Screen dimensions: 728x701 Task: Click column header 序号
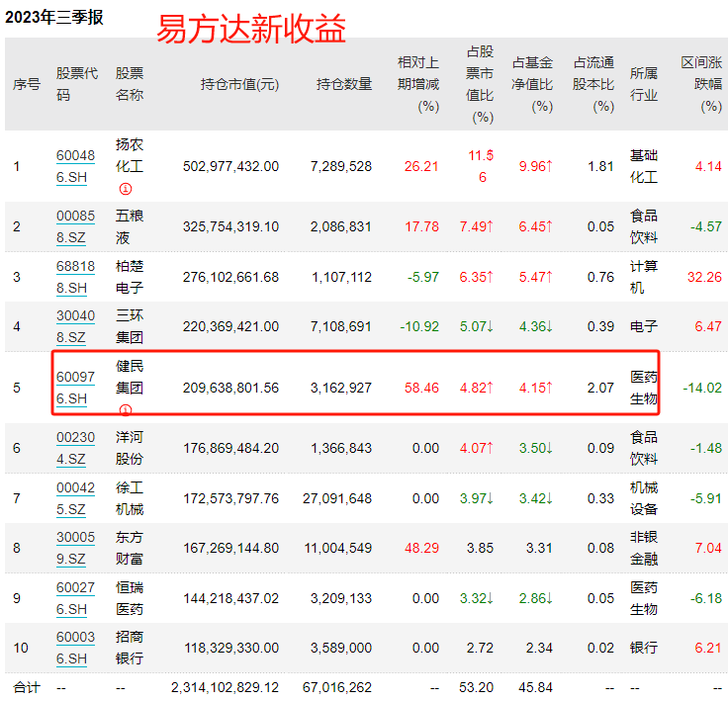[27, 84]
